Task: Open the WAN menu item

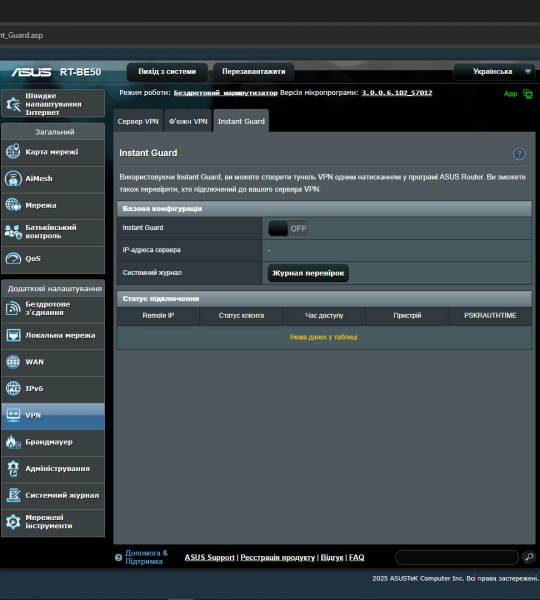Action: (53, 362)
